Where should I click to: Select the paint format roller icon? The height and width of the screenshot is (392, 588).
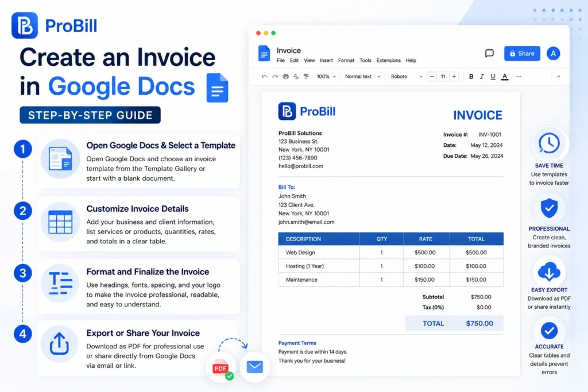[306, 76]
